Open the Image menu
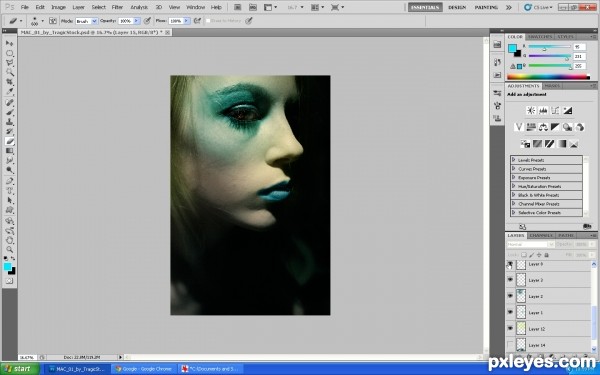Screen dimensions: 600x375 click(58, 7)
